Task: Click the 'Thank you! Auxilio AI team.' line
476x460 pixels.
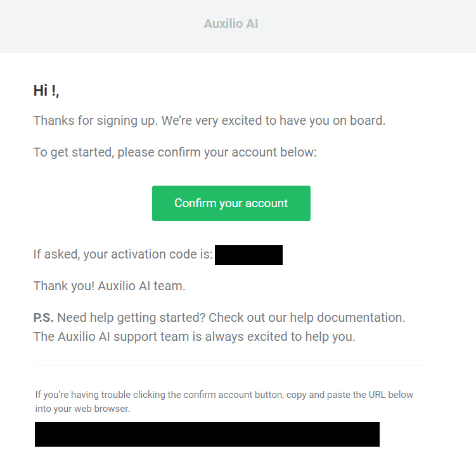Action: 109,286
